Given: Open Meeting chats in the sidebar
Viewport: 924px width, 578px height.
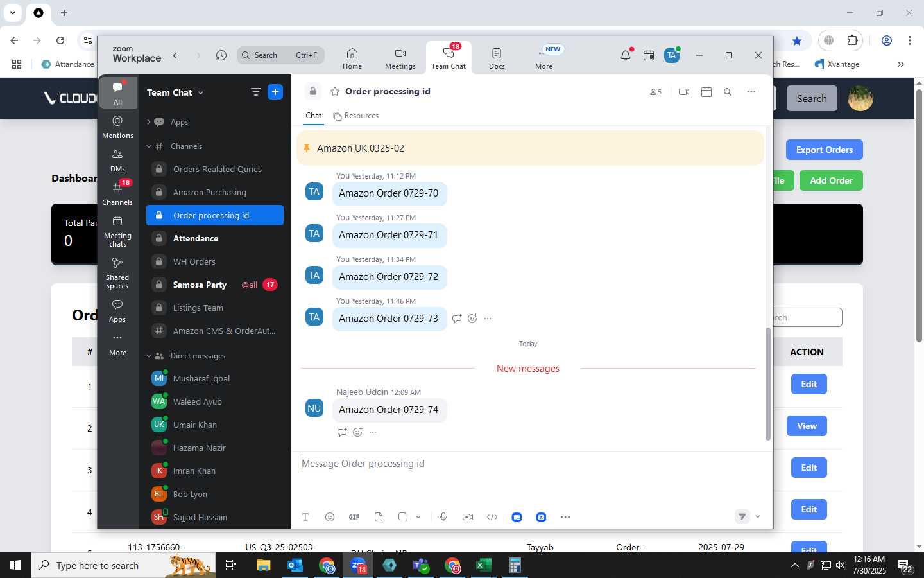Looking at the screenshot, I should pos(117,232).
